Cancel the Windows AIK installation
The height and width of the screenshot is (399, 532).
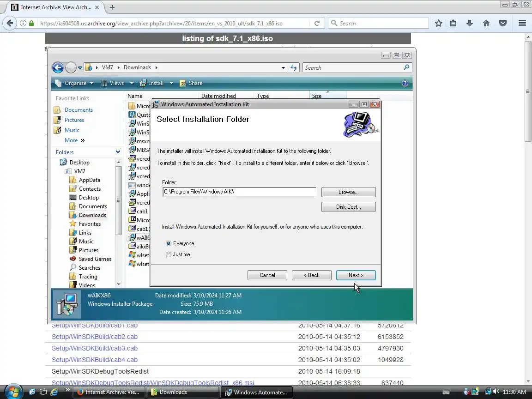[267, 275]
